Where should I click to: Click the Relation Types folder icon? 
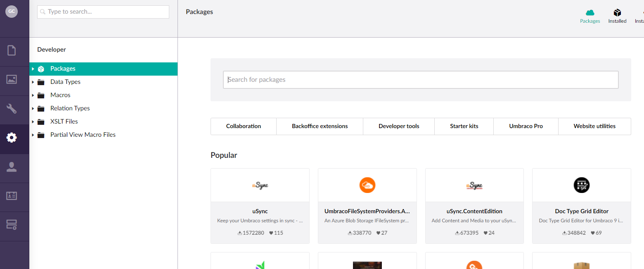(41, 109)
